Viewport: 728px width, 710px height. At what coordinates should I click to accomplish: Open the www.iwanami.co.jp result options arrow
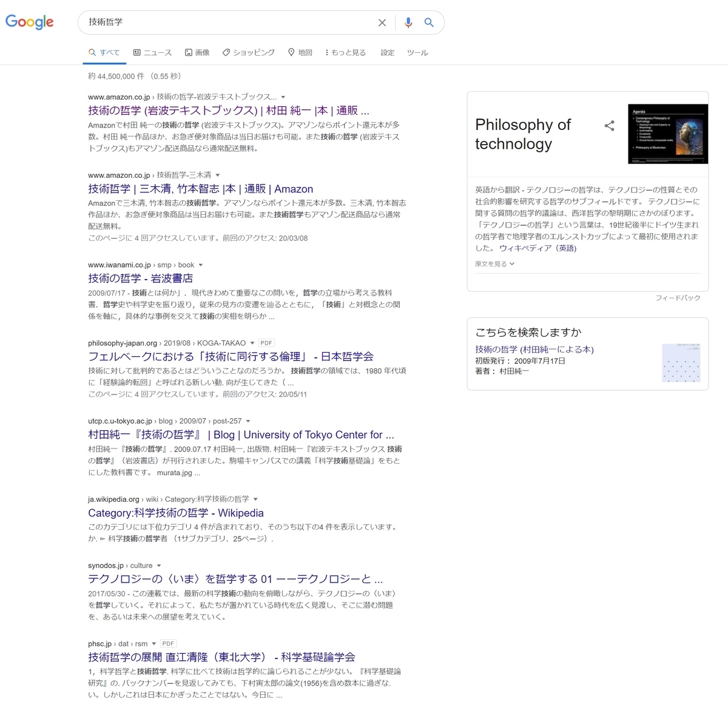point(201,265)
